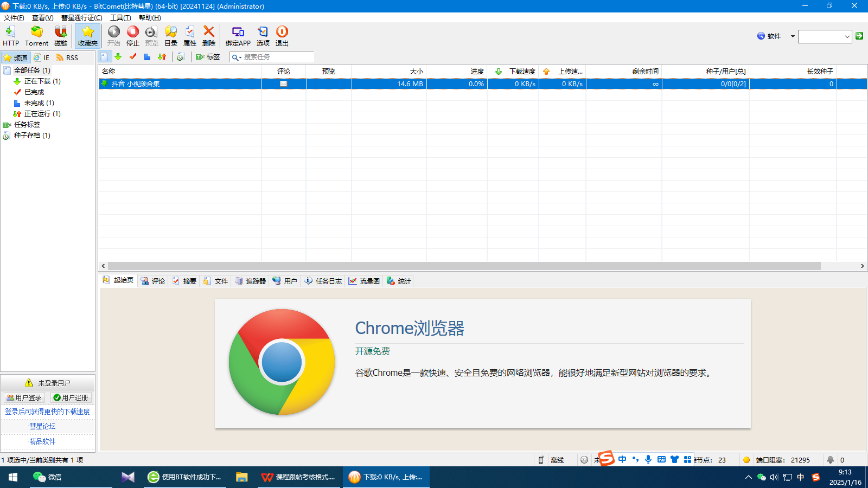Sort the task list by 名称 column
Image resolution: width=868 pixels, height=488 pixels.
[x=180, y=72]
